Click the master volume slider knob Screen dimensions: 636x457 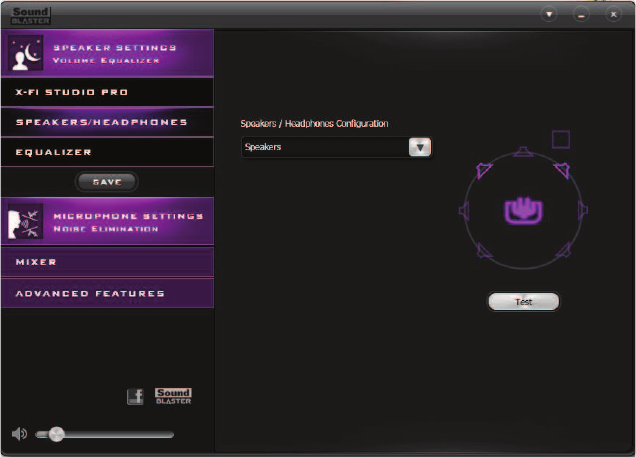[56, 434]
